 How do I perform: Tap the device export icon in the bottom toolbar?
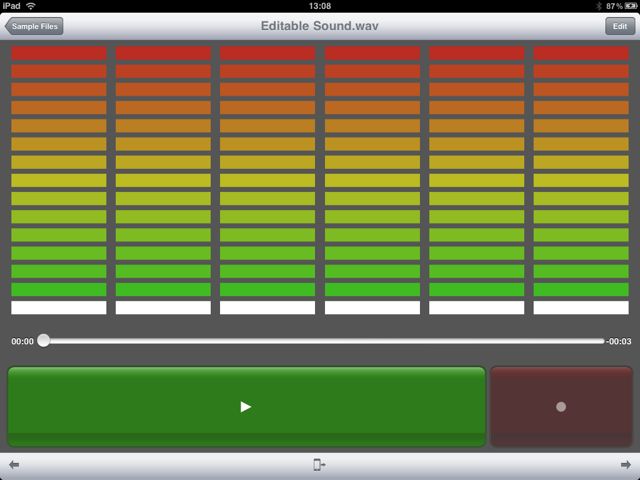coord(319,464)
